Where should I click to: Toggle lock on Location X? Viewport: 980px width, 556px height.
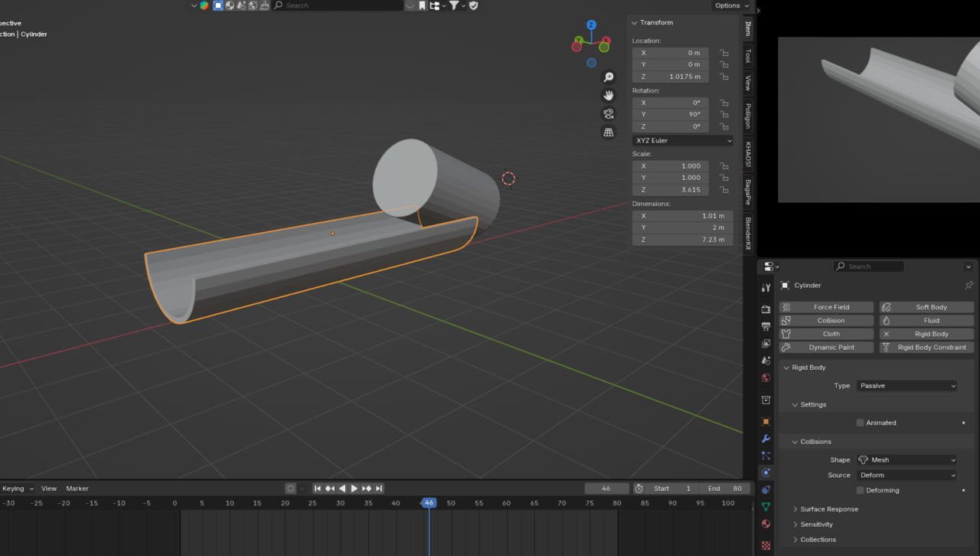click(x=724, y=53)
